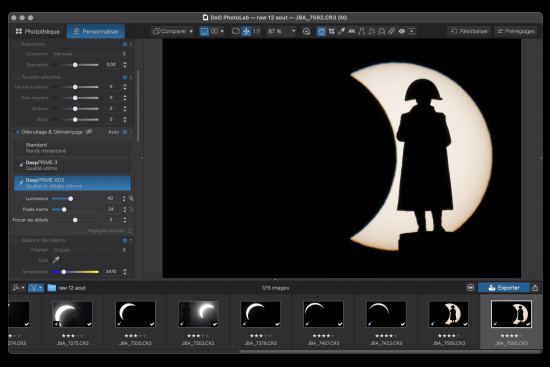Viewport: 550px width, 367px height.
Task: Select the perspective parallel lines tool
Action: click(x=362, y=31)
